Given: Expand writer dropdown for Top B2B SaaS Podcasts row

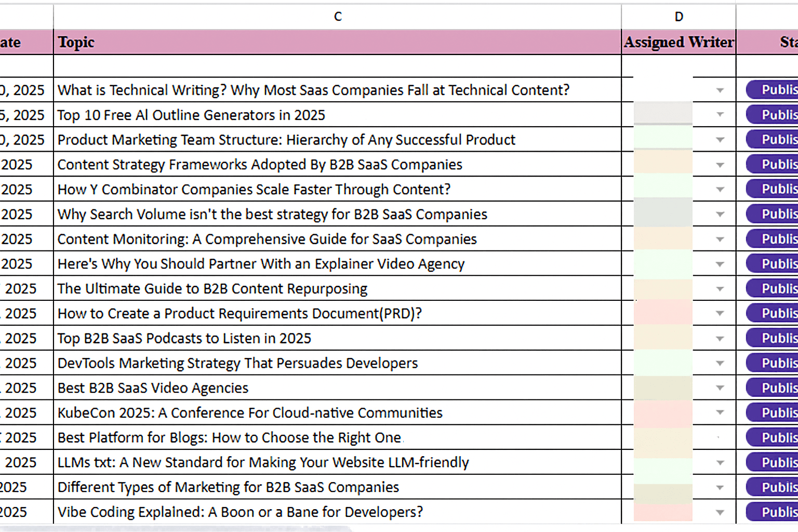Looking at the screenshot, I should [x=720, y=339].
